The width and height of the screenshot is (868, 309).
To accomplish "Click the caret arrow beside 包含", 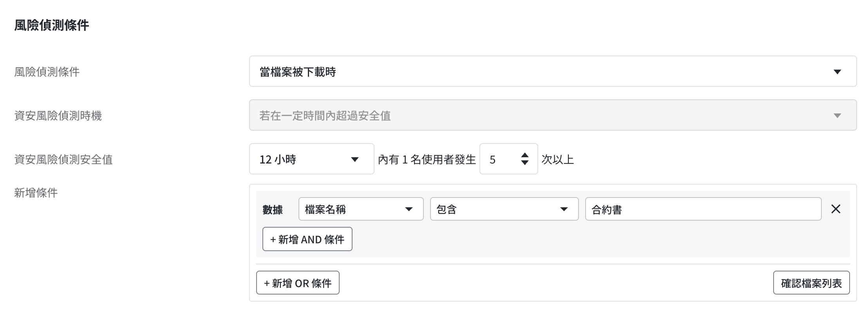I will (564, 209).
